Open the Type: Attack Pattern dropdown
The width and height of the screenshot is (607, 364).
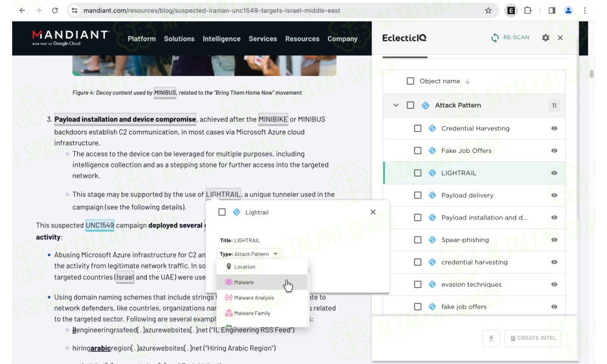248,254
